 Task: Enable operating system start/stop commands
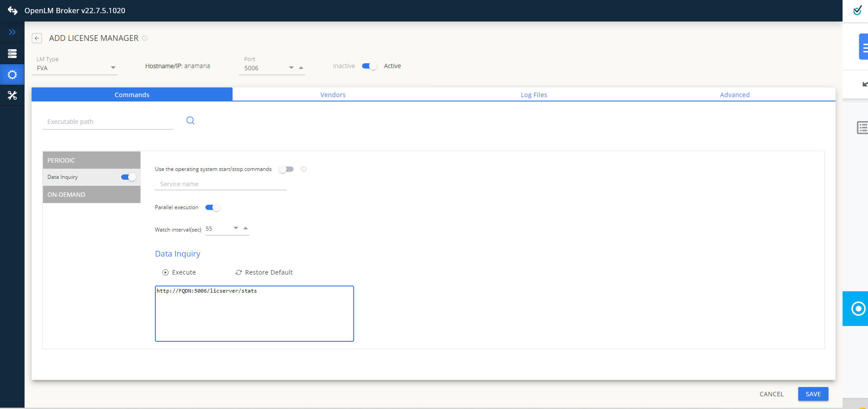tap(287, 169)
